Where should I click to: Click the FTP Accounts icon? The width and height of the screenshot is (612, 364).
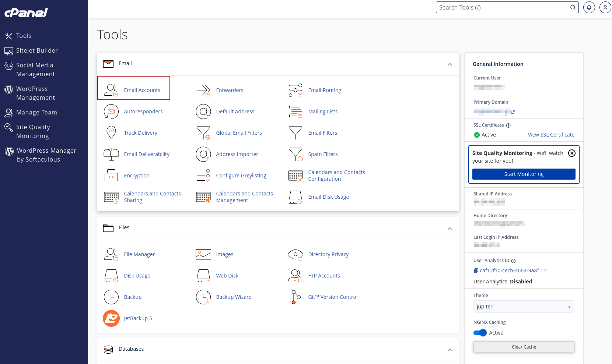(x=295, y=276)
